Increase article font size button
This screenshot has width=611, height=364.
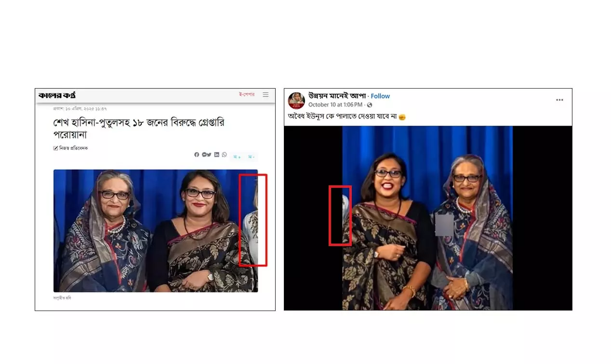[x=237, y=157]
